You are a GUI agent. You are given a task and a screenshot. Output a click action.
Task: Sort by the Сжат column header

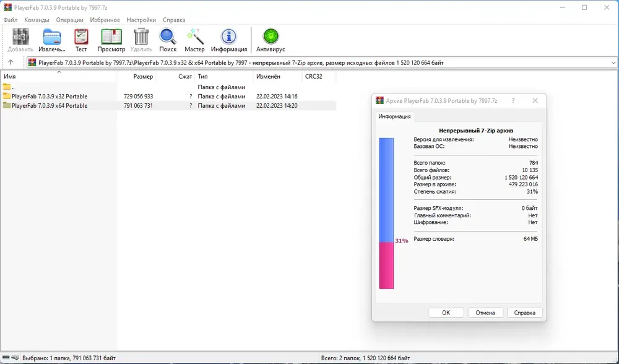tap(176, 77)
